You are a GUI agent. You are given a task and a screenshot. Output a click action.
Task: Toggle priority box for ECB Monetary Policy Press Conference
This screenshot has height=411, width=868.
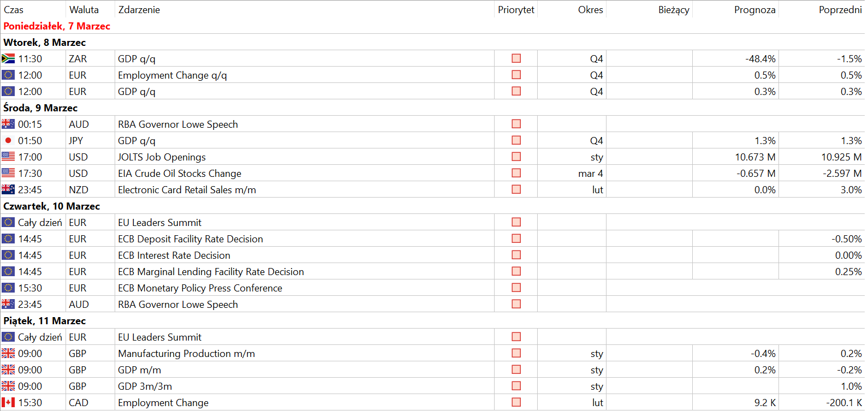pyautogui.click(x=516, y=288)
